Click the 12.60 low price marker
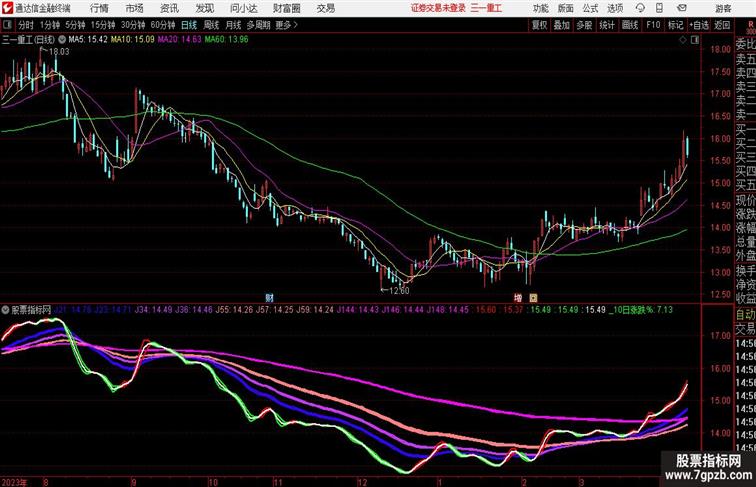Viewport: 756px width, 487px height. click(399, 291)
